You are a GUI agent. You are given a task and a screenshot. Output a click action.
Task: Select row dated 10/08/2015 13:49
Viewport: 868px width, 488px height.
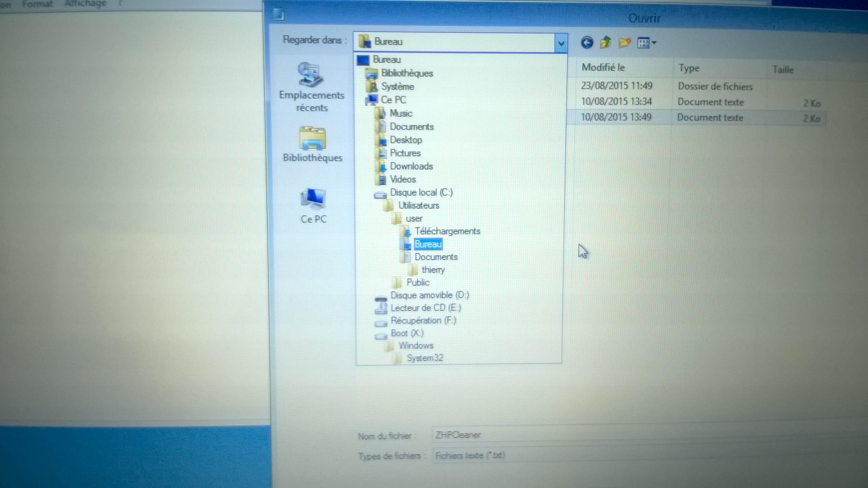696,117
